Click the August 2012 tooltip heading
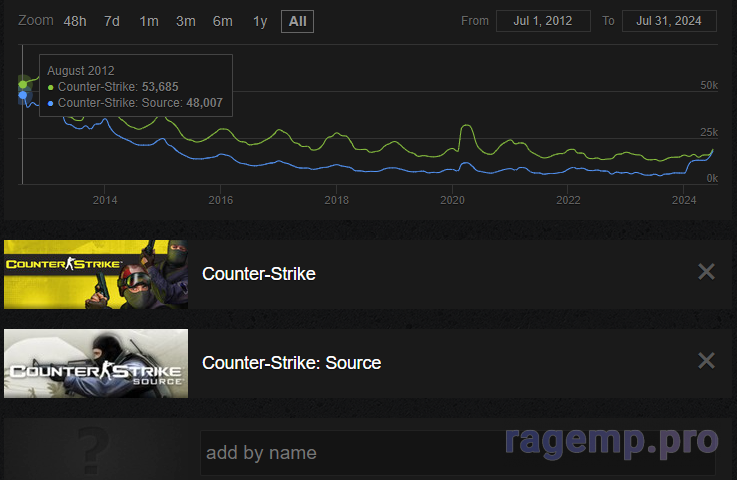 coord(81,71)
